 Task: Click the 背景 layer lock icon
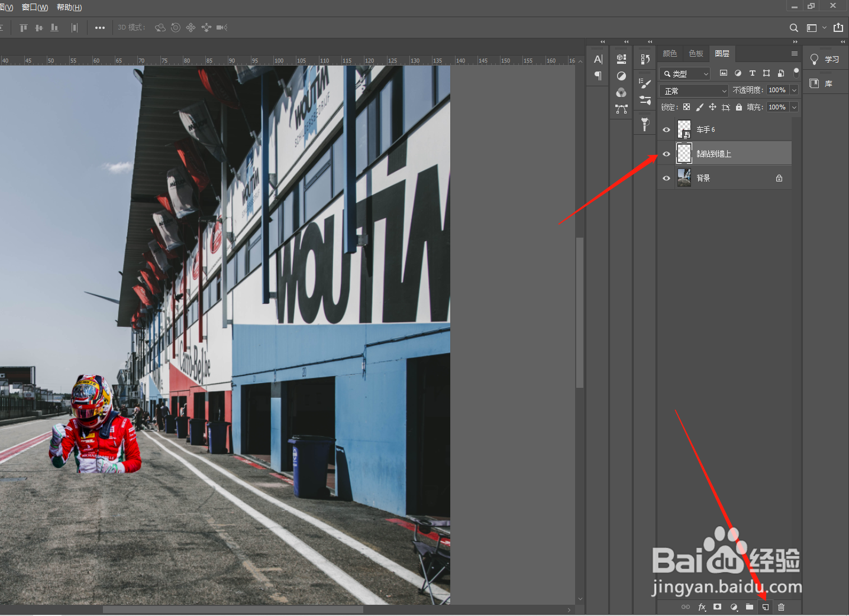tap(779, 178)
